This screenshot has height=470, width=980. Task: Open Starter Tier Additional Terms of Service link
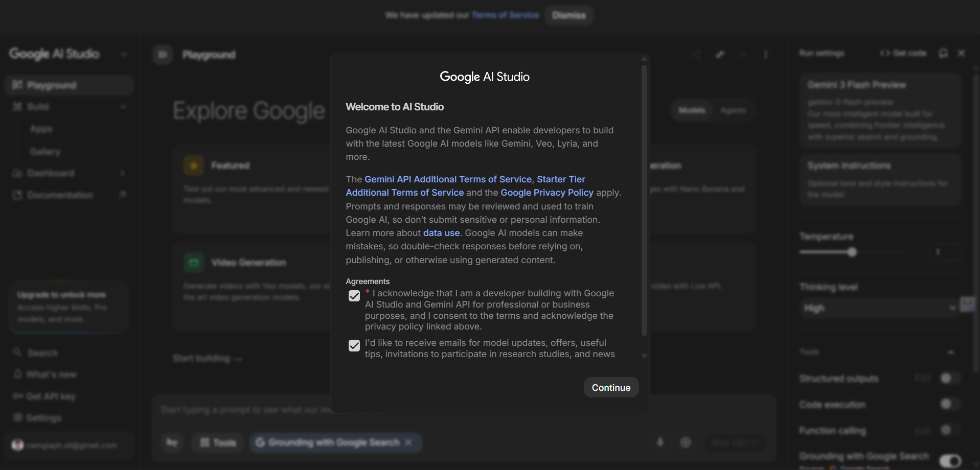coord(466,186)
